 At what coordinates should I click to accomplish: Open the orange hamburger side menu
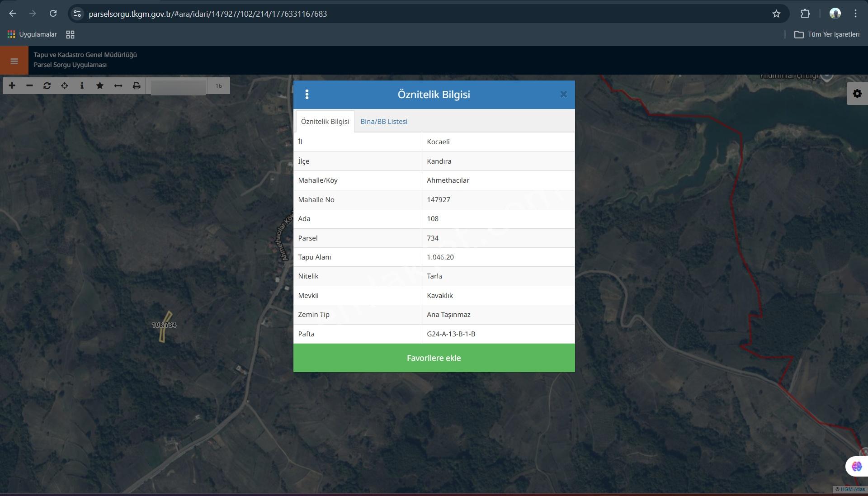14,61
